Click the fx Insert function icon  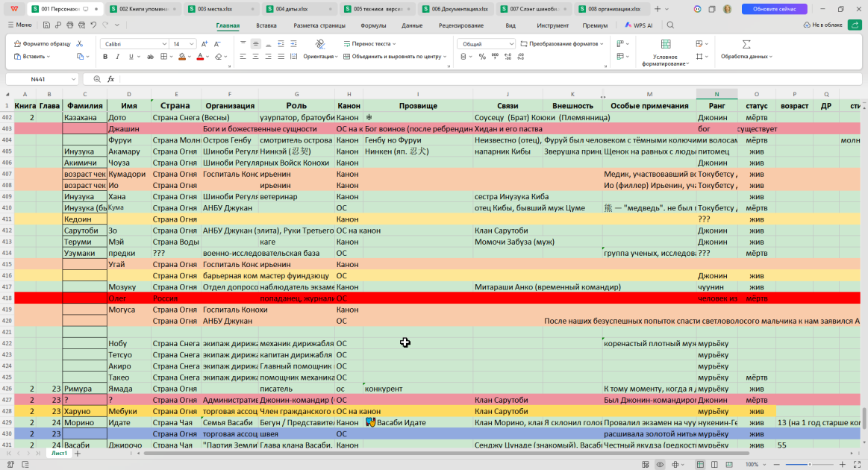pos(110,79)
